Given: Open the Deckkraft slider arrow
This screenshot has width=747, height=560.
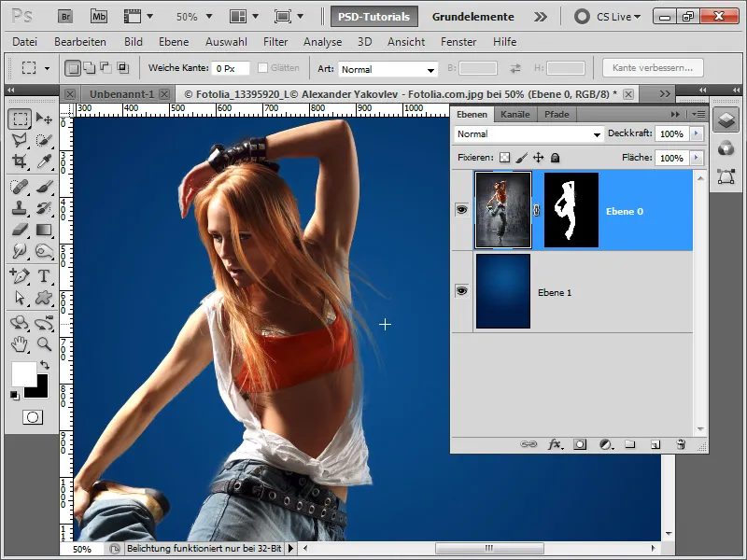Looking at the screenshot, I should coord(697,133).
